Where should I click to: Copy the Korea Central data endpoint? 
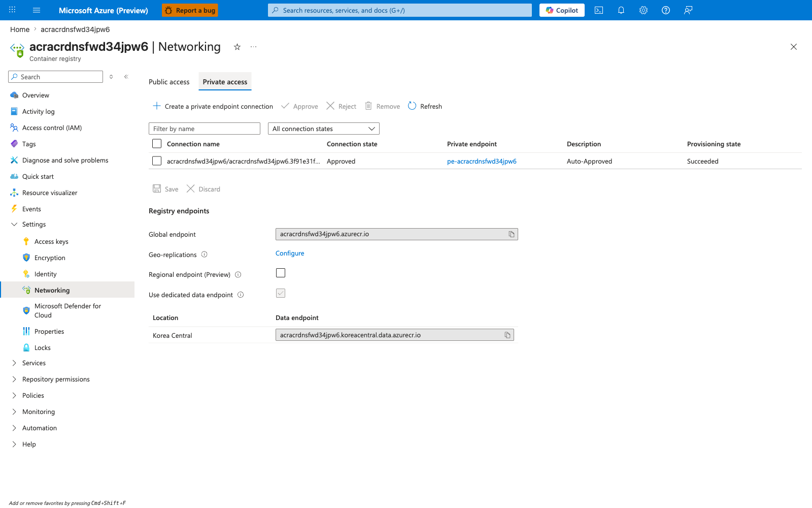(507, 335)
